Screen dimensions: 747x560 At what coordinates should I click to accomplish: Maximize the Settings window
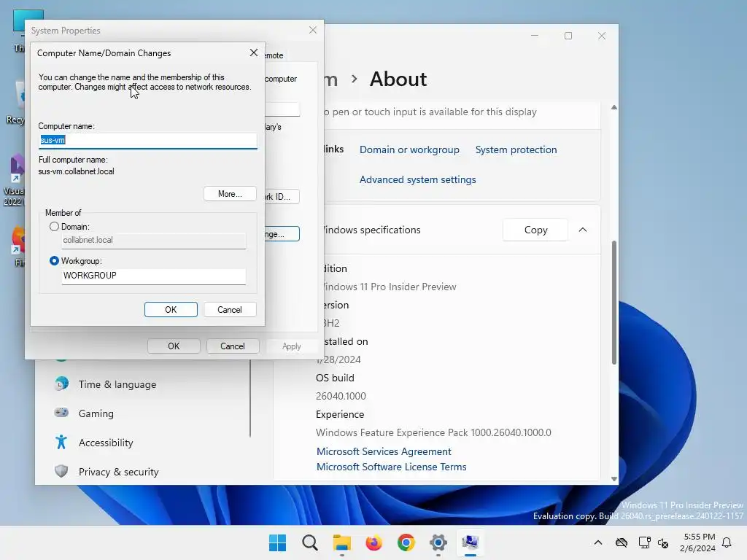pos(568,36)
